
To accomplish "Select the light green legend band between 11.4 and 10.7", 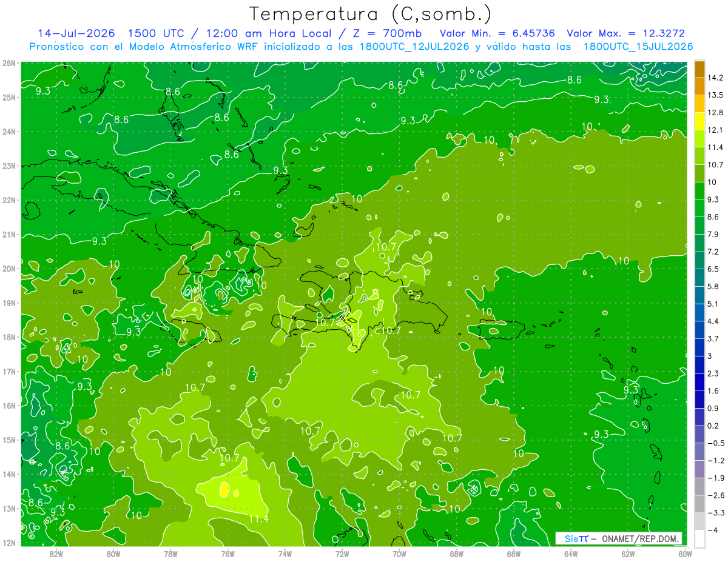I will [x=699, y=156].
